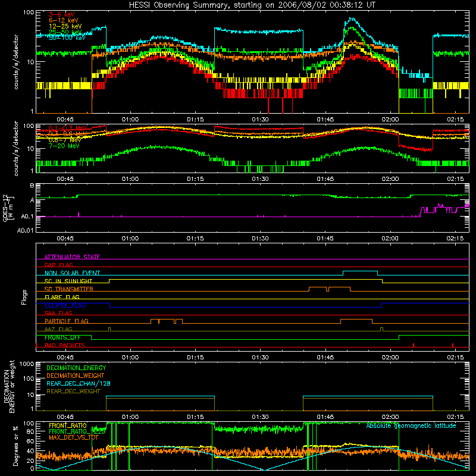Click the MAX_DET_VS_TOT legend label
Image resolution: width=476 pixels, height=476 pixels.
click(74, 437)
